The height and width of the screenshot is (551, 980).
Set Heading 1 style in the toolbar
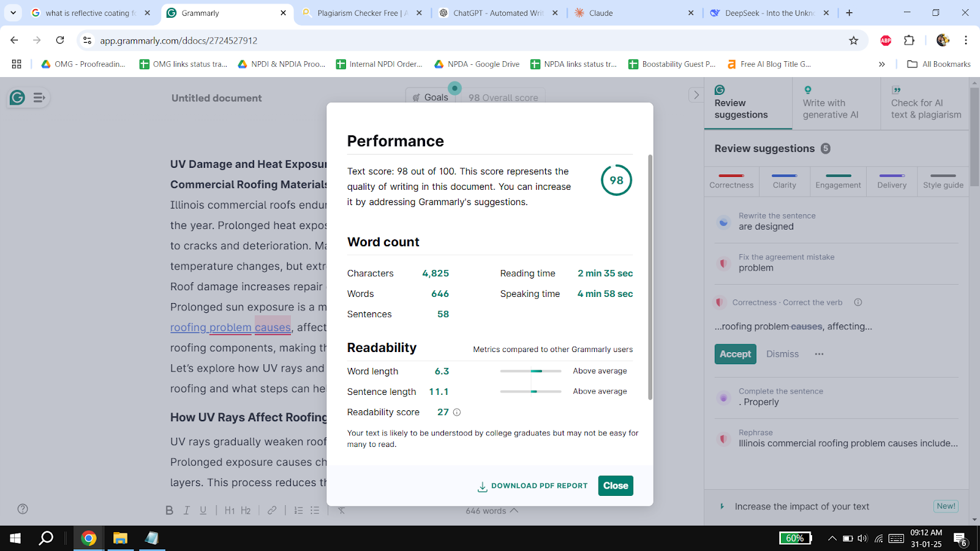tap(230, 510)
